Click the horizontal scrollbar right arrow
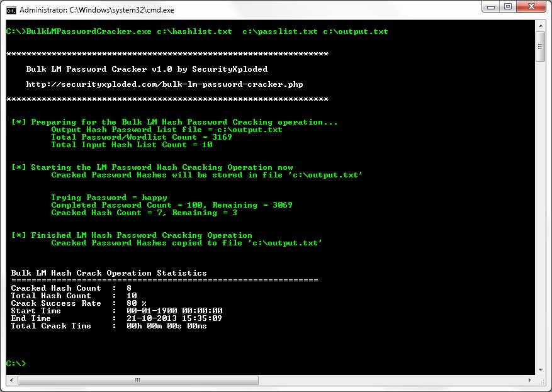552x392 pixels. click(x=530, y=381)
